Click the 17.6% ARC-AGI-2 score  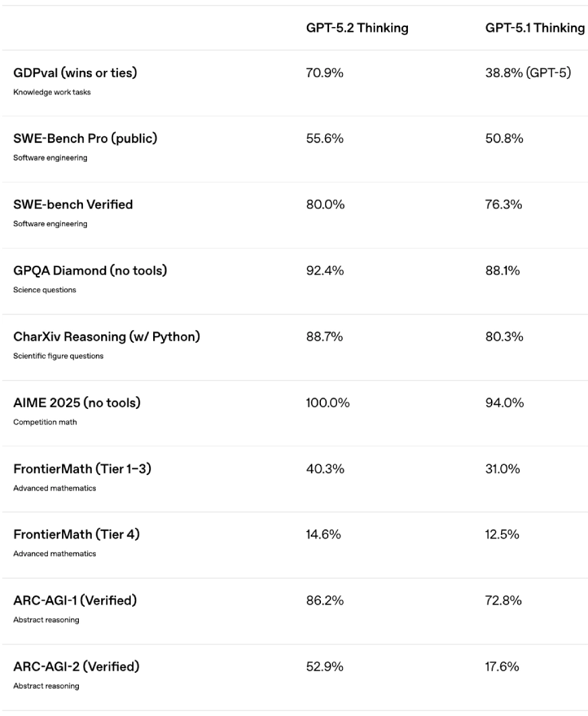[502, 667]
